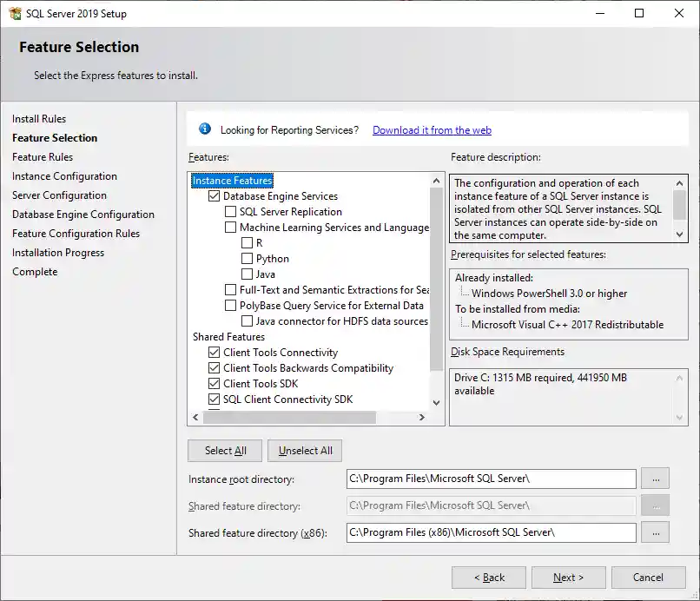Click the browse button for Shared feature directory (x86)
This screenshot has height=601, width=700.
[x=656, y=532]
